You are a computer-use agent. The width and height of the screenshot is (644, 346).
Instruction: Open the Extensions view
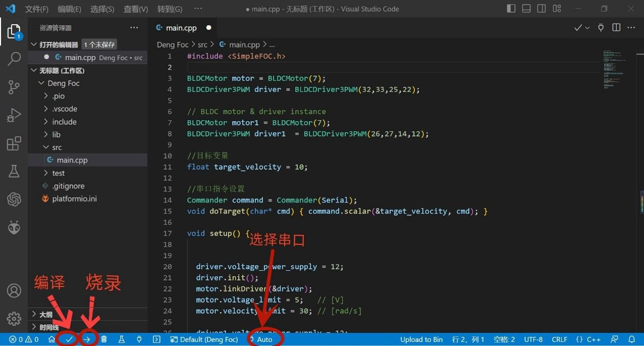[x=14, y=143]
